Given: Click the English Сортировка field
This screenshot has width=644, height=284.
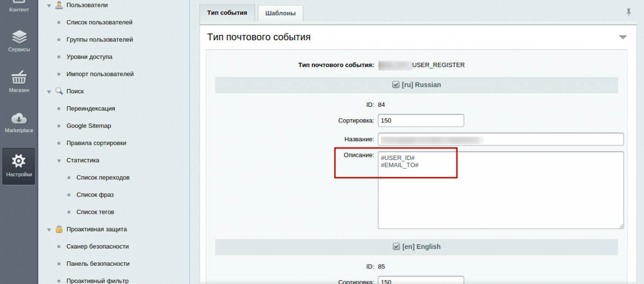Looking at the screenshot, I should click(x=421, y=280).
